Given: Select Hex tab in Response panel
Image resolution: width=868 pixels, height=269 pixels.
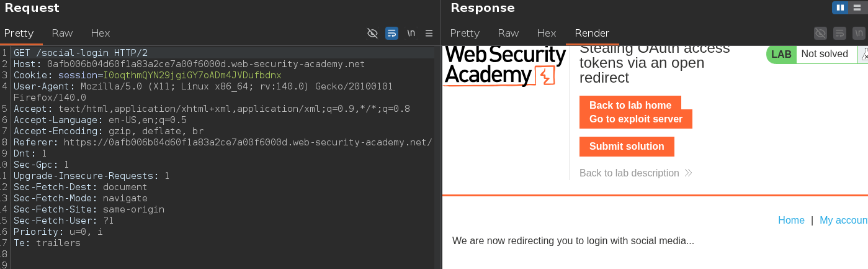Looking at the screenshot, I should point(547,33).
